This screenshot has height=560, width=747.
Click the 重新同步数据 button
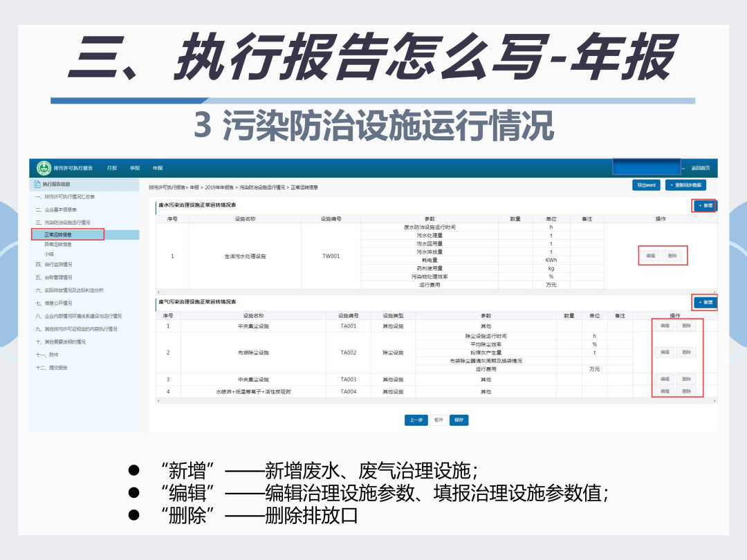[x=685, y=185]
